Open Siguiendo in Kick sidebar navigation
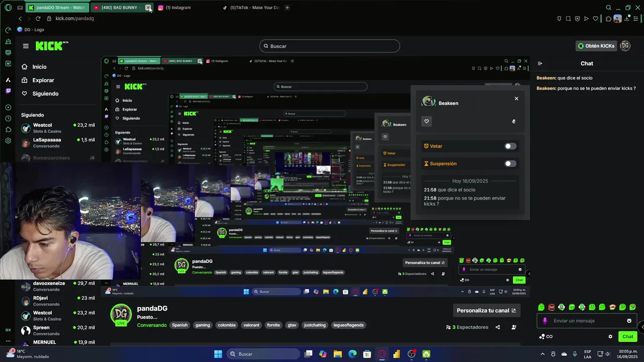 point(45,94)
